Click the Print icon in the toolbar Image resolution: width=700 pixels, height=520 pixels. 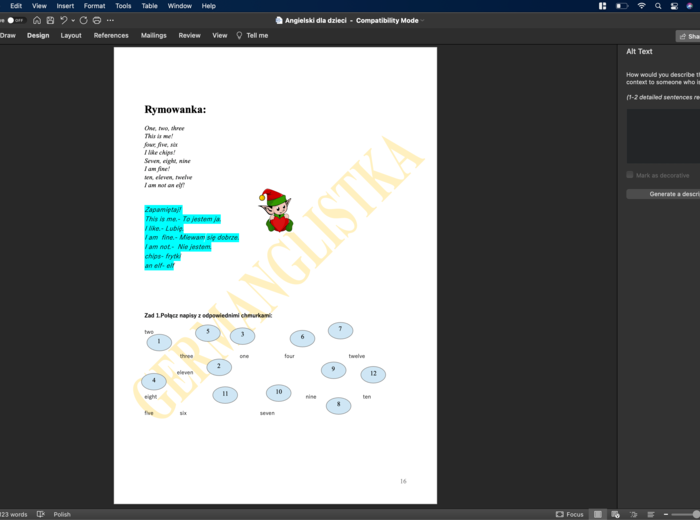[96, 20]
